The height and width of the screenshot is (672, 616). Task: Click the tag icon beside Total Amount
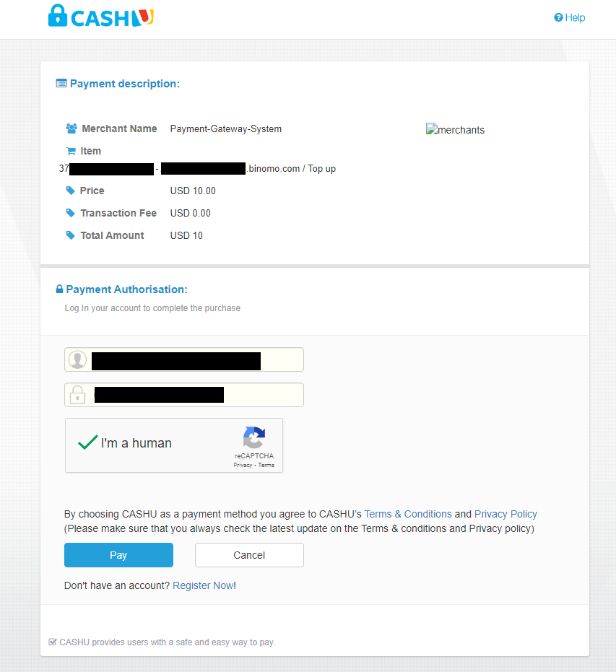[70, 235]
